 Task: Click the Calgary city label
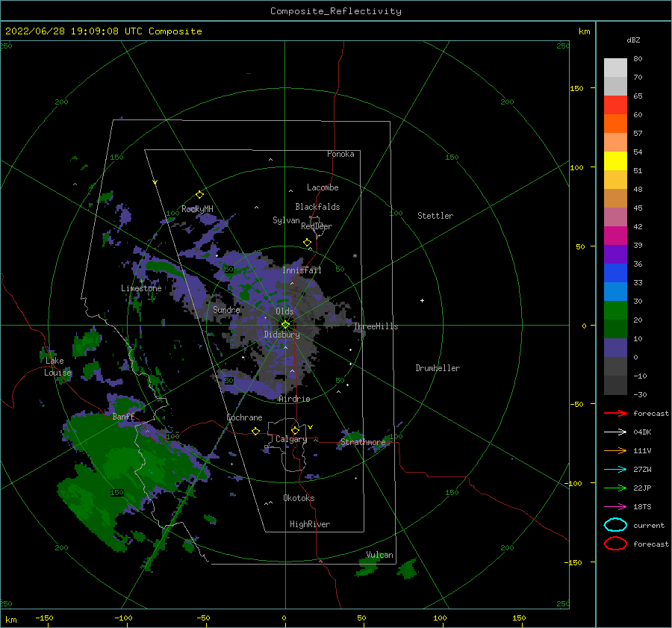click(x=291, y=439)
